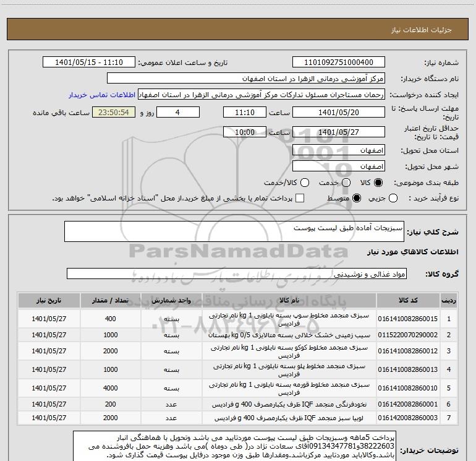The width and height of the screenshot is (476, 461).
Task: Click the شرح کلی نیاز text box
Action: coord(234,231)
